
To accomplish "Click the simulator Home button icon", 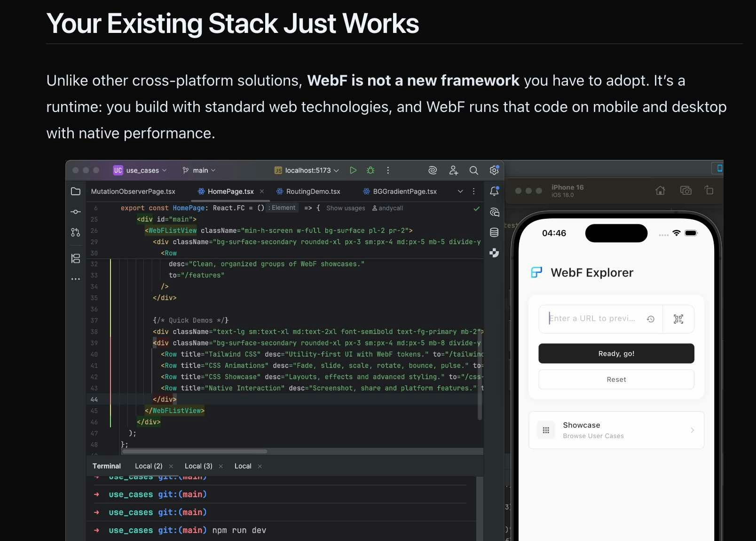I will pos(661,191).
